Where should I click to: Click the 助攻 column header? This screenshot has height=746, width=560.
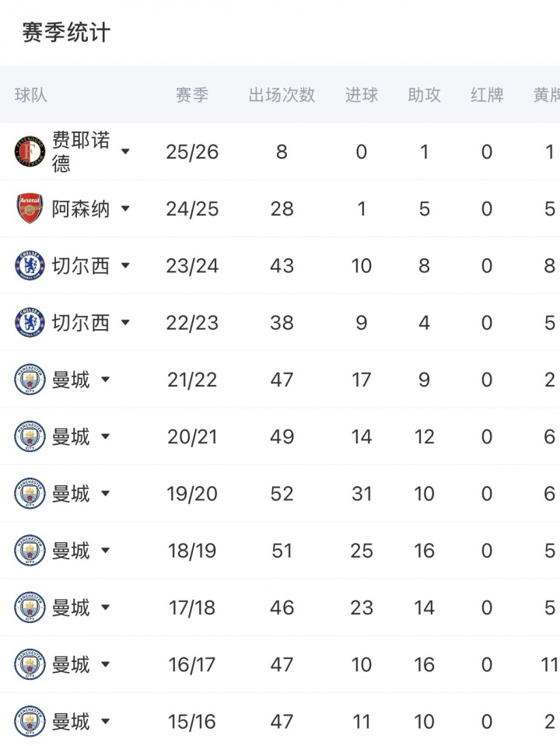(x=424, y=95)
